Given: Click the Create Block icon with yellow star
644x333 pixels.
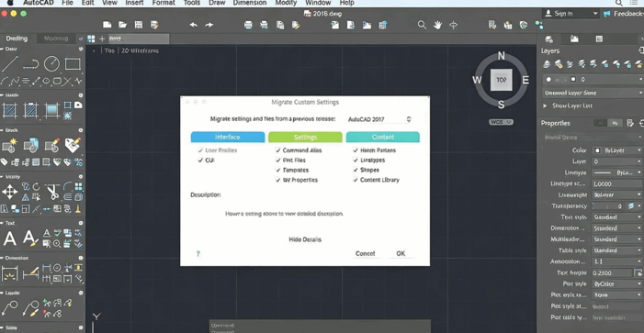Looking at the screenshot, I should (9, 145).
